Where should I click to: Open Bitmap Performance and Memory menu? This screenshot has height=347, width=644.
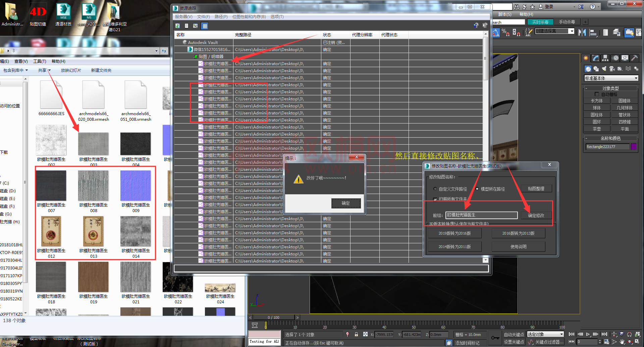pos(249,17)
